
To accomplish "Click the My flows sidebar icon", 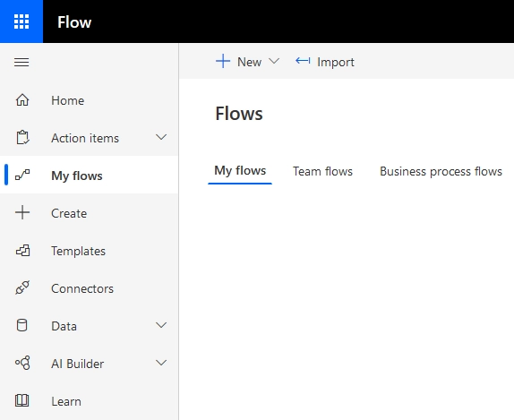I will coord(22,176).
